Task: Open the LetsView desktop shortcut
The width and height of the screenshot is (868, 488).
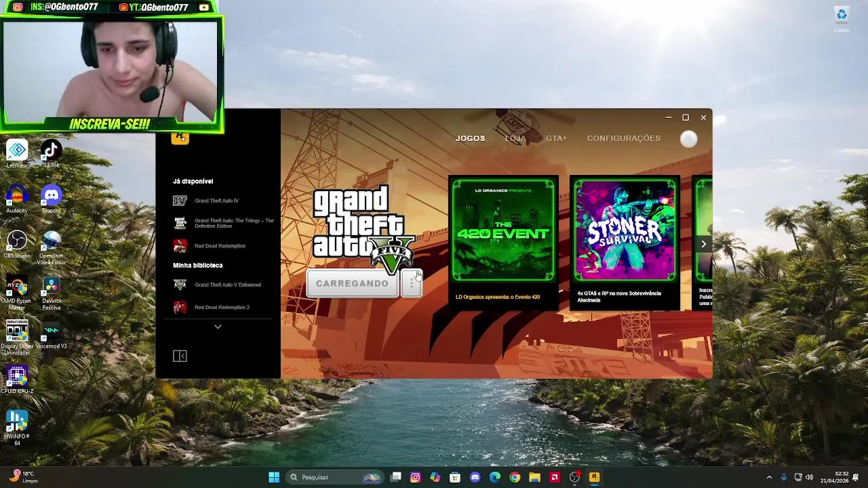Action: pyautogui.click(x=17, y=155)
